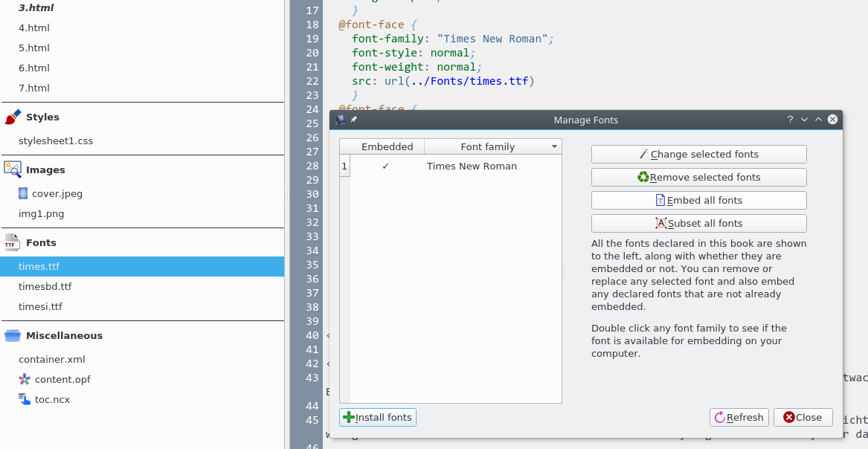Open Font family column sort dropdown
Viewport: 868px width, 449px height.
[x=554, y=147]
